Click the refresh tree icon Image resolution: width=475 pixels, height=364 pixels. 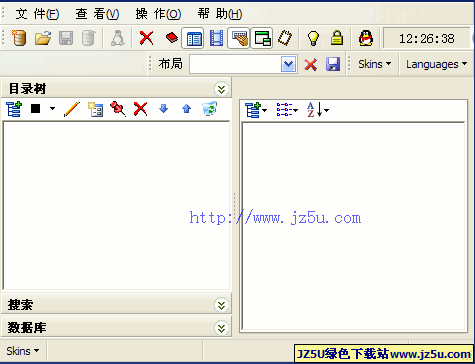pos(210,109)
